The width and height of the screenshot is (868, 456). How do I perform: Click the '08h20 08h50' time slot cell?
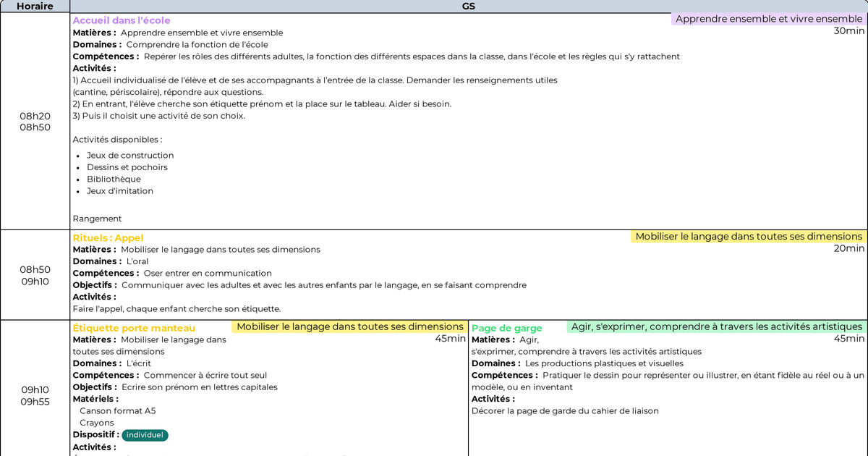[35, 122]
